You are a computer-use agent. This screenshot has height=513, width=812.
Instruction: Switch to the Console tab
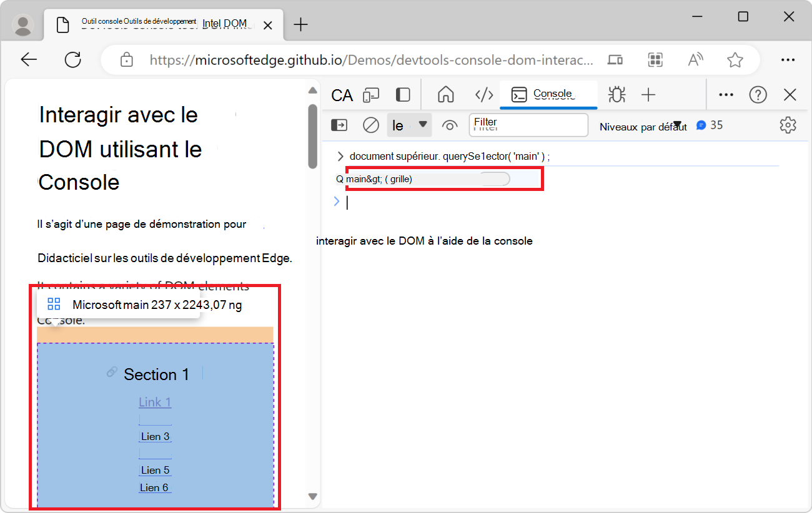click(x=548, y=95)
